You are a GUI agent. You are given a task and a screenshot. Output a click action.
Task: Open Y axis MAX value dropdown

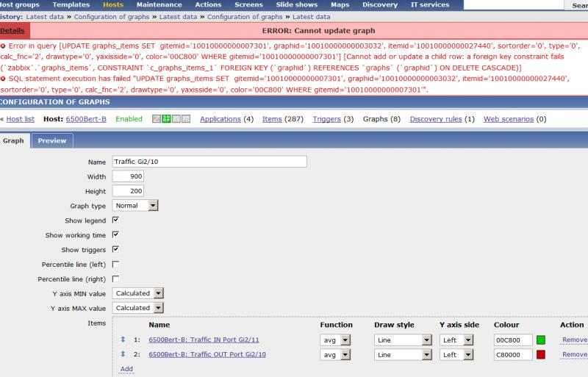click(x=137, y=308)
